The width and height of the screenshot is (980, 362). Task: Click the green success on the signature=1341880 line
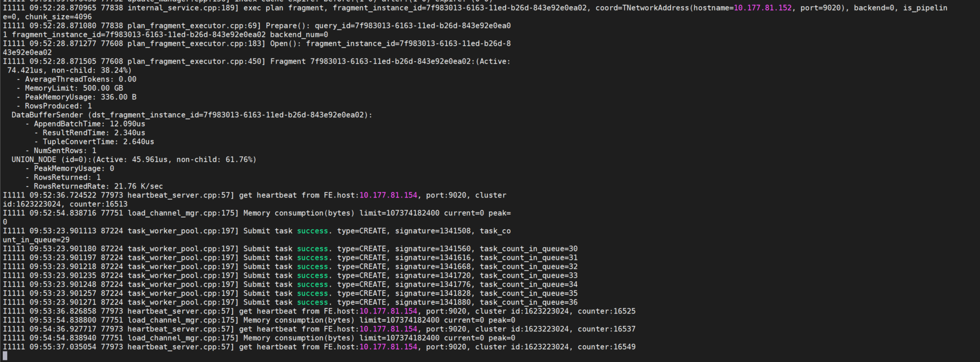(312, 302)
